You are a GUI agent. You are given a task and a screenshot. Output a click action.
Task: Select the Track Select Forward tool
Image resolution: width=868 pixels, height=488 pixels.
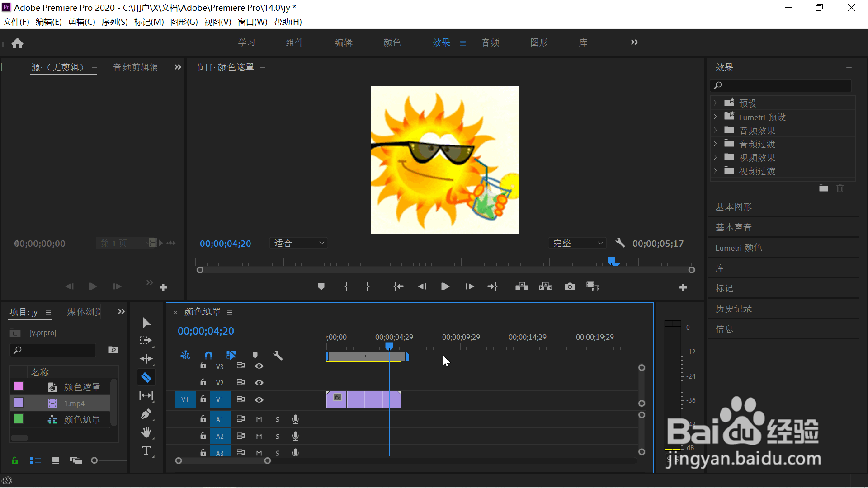click(146, 341)
